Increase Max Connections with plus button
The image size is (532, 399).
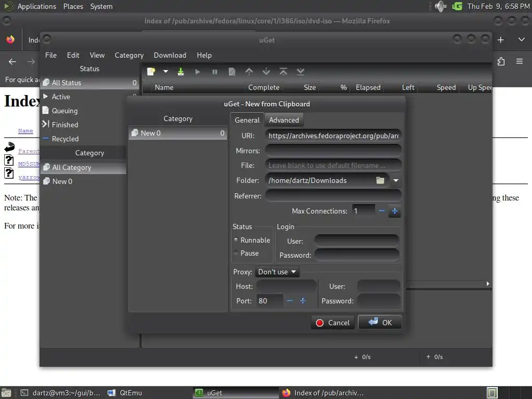pos(395,211)
